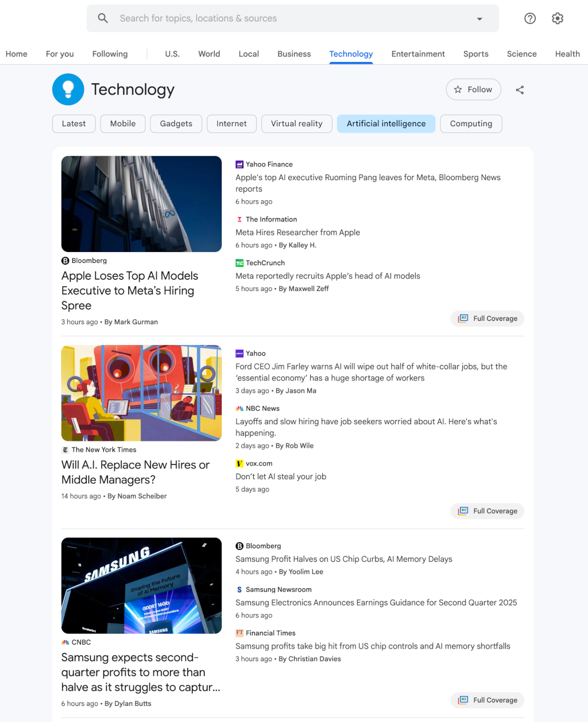Click the search magnifying glass icon
Viewport: 588px width, 722px height.
(103, 18)
